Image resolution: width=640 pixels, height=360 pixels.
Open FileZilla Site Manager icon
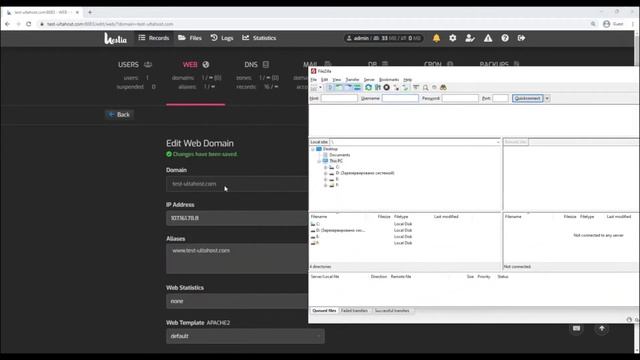coord(313,87)
